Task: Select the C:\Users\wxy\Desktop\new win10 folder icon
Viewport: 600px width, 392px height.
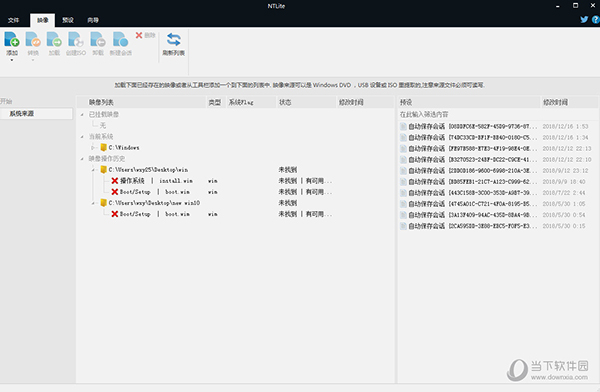Action: click(103, 203)
